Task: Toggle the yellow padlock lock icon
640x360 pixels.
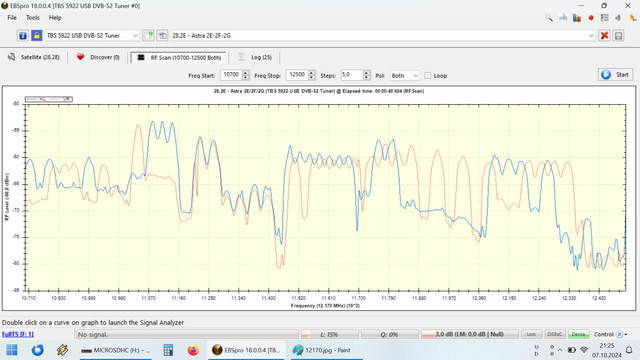Action: (37, 36)
